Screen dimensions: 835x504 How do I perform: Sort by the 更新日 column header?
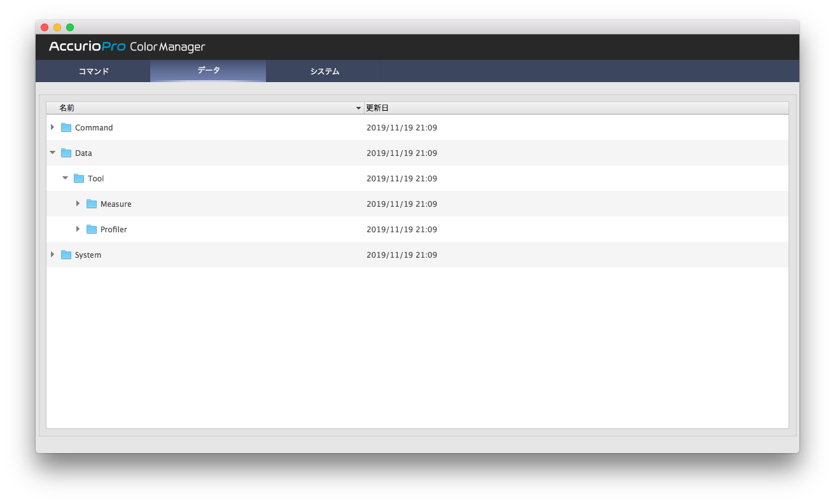577,108
